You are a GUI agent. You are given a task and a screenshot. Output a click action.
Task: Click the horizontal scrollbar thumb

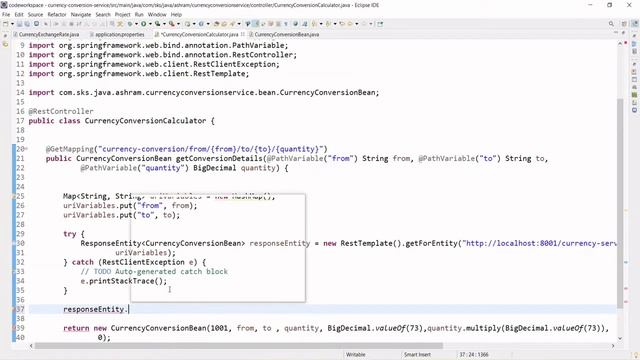(239, 346)
